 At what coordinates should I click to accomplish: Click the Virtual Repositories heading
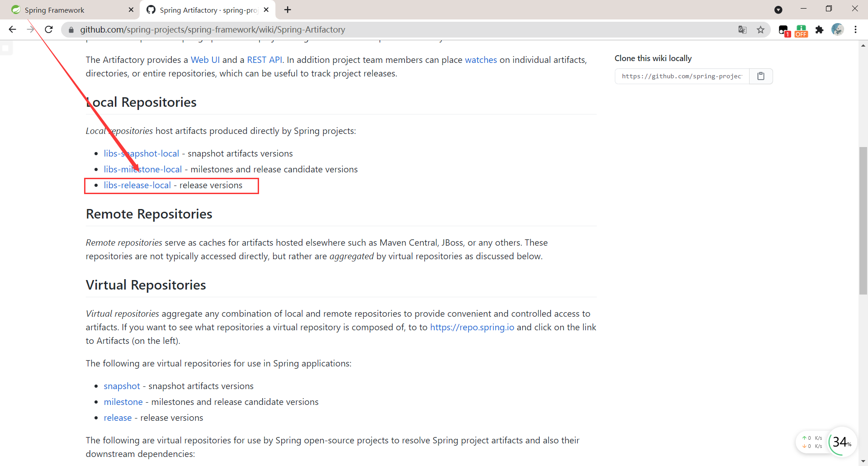click(x=146, y=285)
